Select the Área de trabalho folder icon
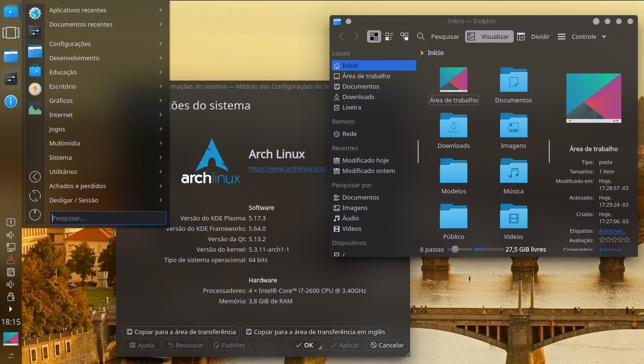This screenshot has height=364, width=644. [454, 79]
